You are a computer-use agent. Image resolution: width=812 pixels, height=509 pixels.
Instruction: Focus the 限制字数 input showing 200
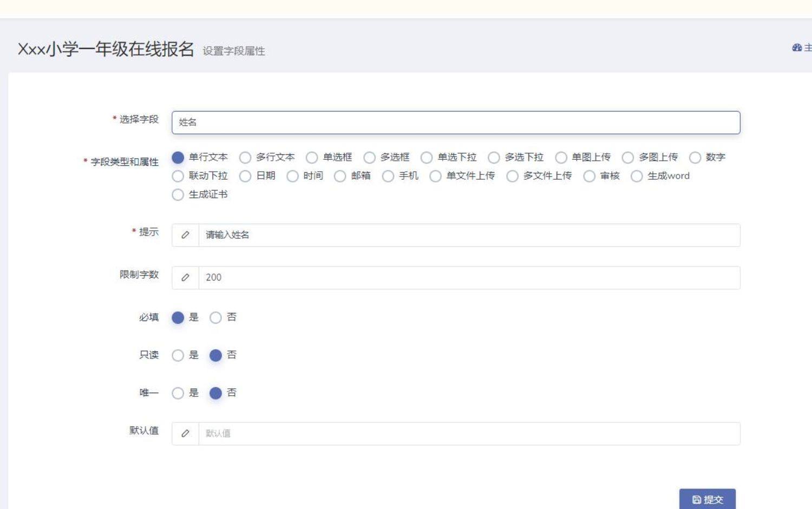coord(469,277)
